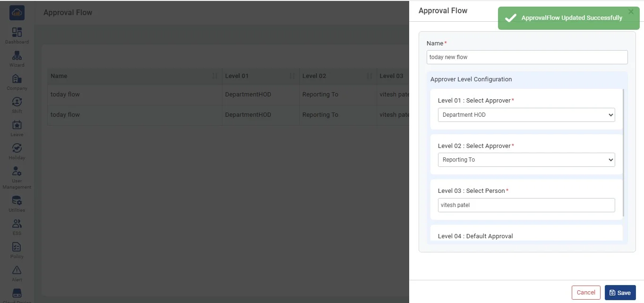Expand the Level 02 approver dropdown
This screenshot has width=644, height=303.
pyautogui.click(x=526, y=160)
